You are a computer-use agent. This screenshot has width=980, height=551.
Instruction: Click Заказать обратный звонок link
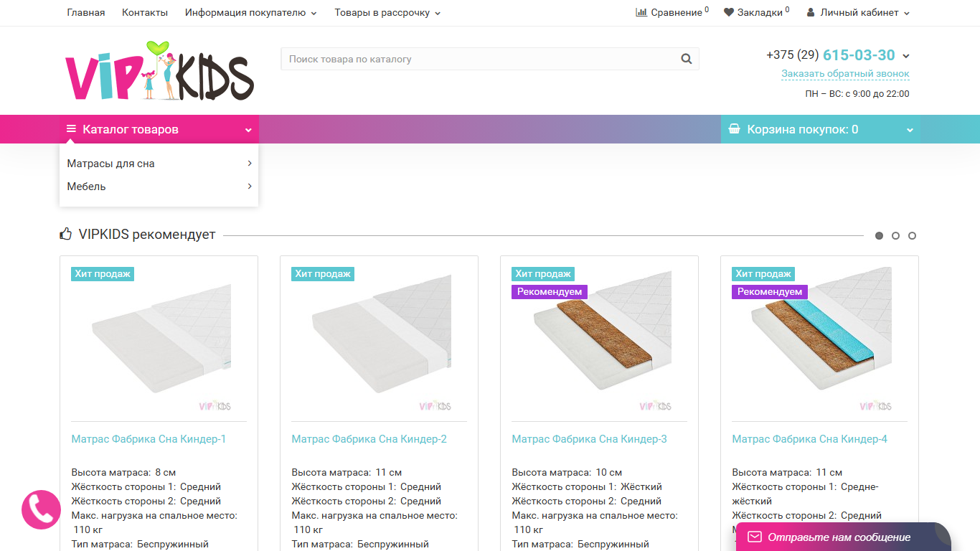pyautogui.click(x=845, y=74)
